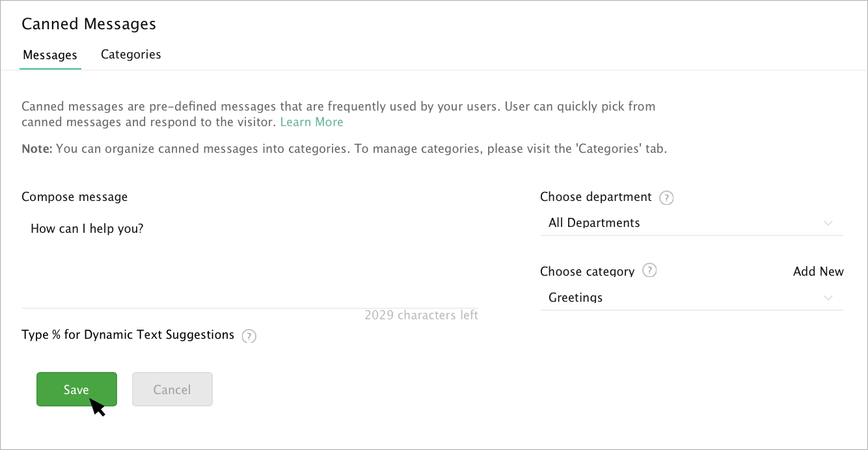
Task: Click help icon beside Choose department
Action: 666,198
